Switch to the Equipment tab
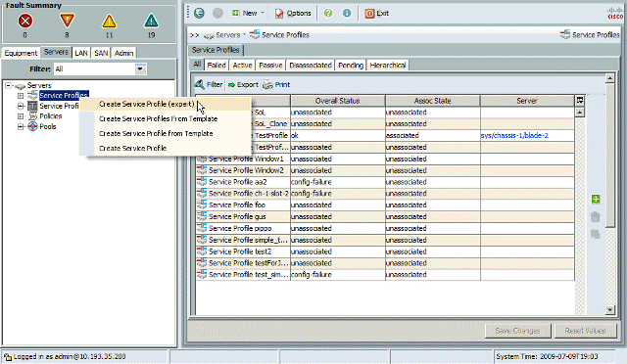The height and width of the screenshot is (364, 627). (21, 53)
